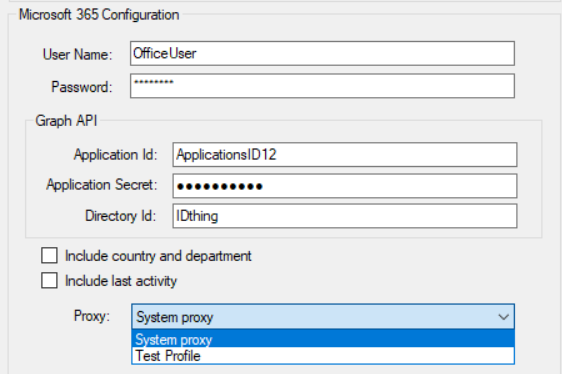Click the "Graph API" group heading
The width and height of the screenshot is (562, 374).
66,121
